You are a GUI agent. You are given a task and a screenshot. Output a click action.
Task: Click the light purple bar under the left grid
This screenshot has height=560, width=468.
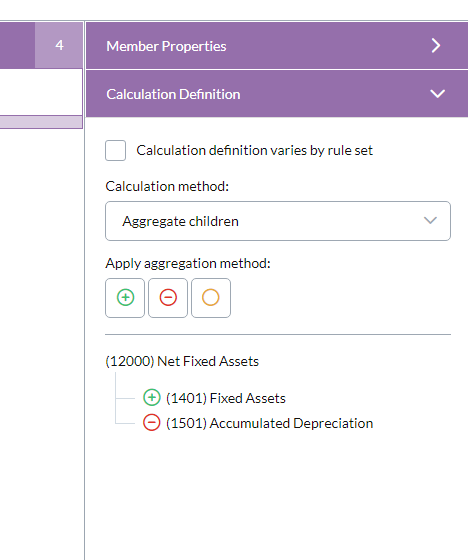click(41, 122)
